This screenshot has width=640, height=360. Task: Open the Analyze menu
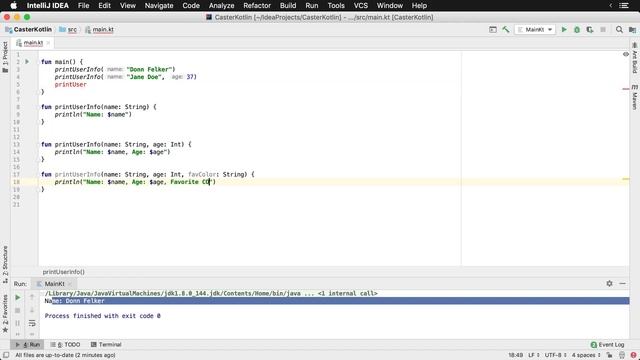(x=221, y=6)
